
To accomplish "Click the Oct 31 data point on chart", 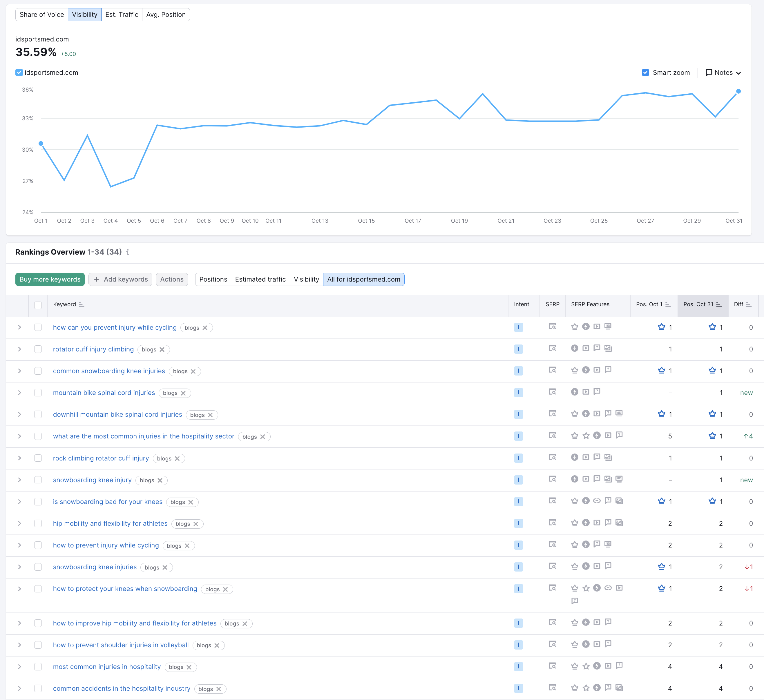I will (x=738, y=91).
